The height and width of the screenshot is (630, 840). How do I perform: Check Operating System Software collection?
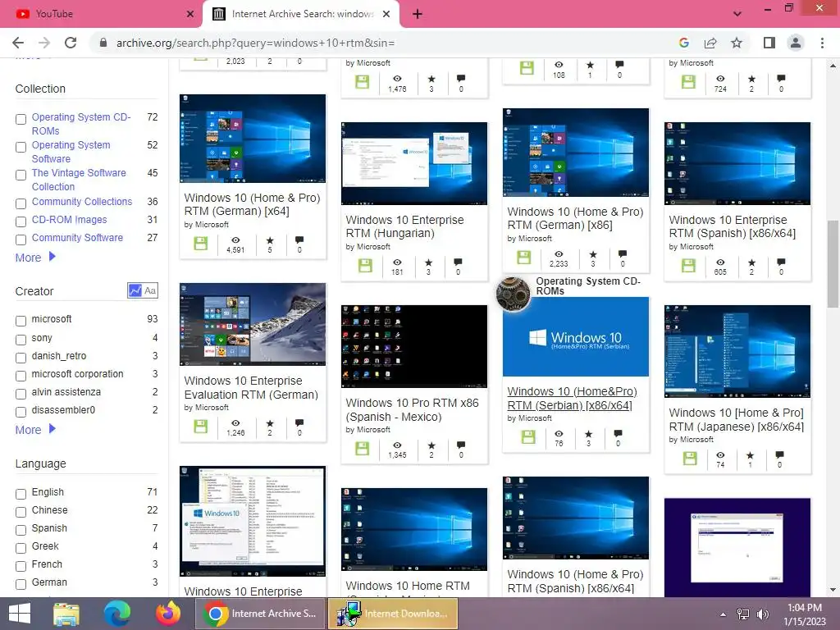click(x=21, y=148)
